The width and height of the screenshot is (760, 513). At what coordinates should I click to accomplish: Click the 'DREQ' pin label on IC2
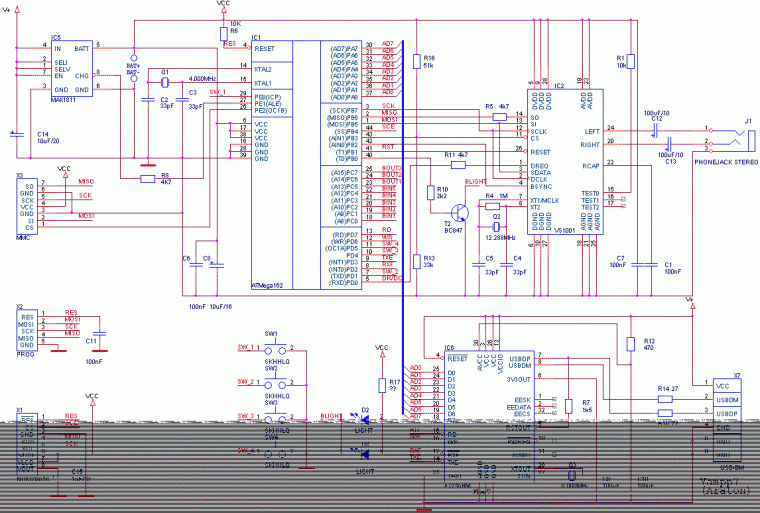539,166
